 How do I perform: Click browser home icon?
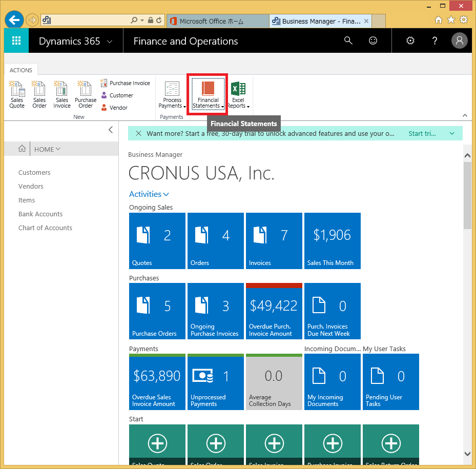(x=439, y=20)
